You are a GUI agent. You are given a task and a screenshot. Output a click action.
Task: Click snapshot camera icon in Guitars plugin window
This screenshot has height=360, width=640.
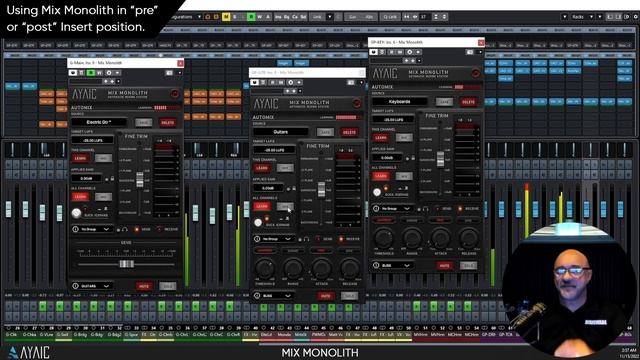(351, 82)
